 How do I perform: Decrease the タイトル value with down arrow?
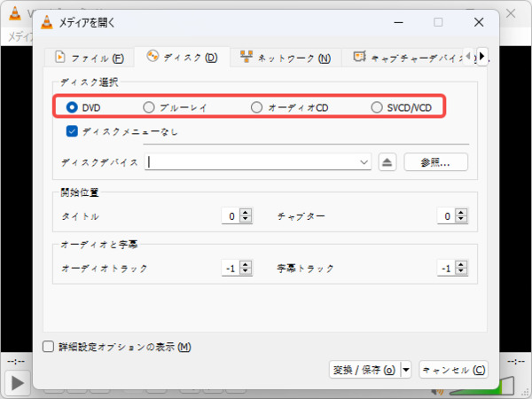pyautogui.click(x=246, y=219)
